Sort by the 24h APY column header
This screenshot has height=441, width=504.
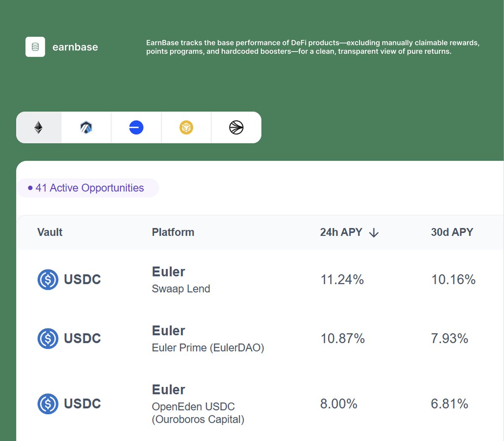tap(341, 232)
